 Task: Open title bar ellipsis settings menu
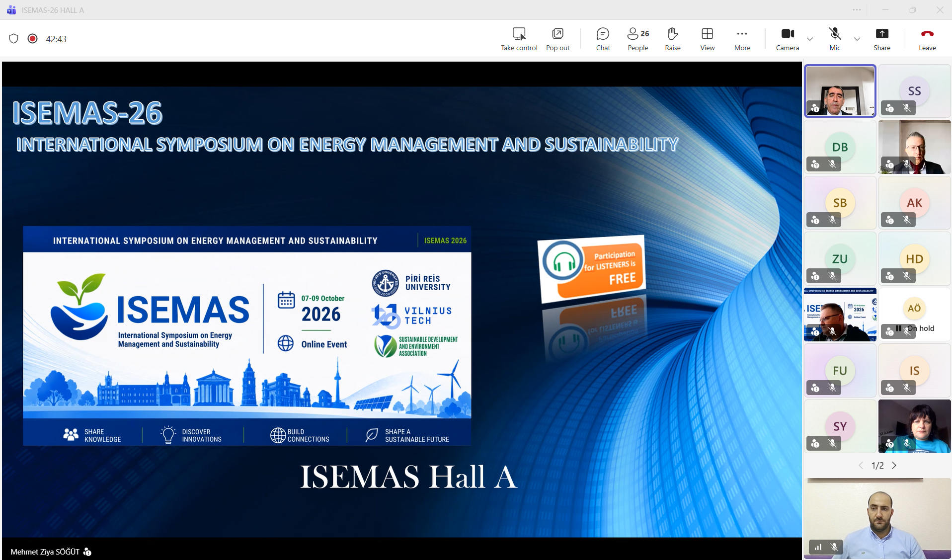coord(857,10)
